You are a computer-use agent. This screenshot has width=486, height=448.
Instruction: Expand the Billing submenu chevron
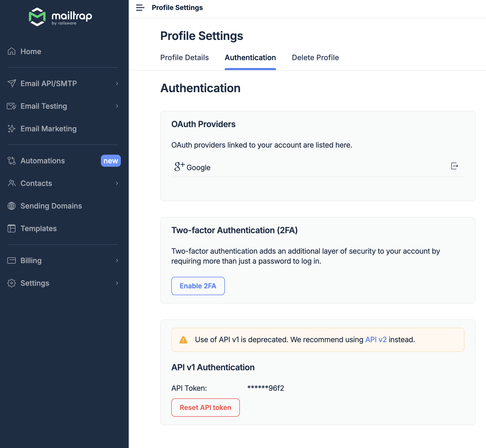tap(117, 261)
